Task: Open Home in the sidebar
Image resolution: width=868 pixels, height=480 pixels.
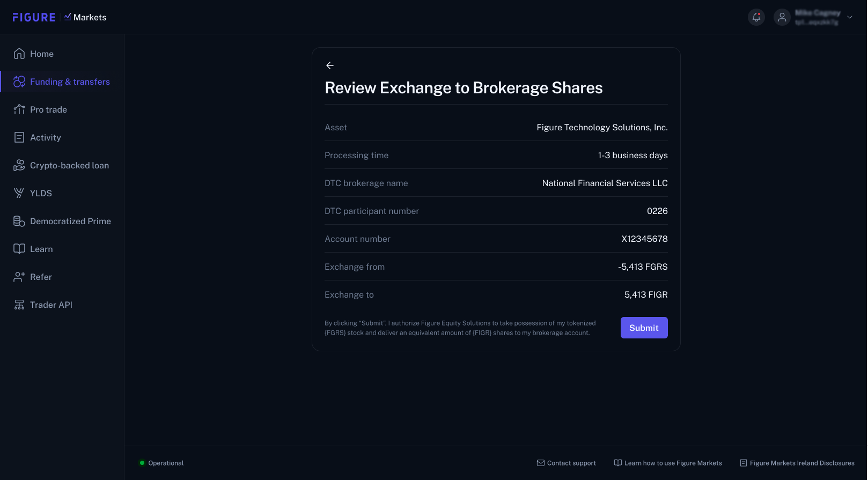Action: tap(42, 54)
